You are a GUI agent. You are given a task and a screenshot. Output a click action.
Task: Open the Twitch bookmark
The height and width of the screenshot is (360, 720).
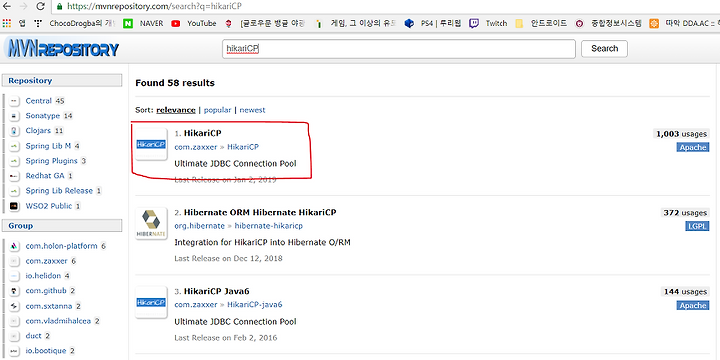pos(488,23)
